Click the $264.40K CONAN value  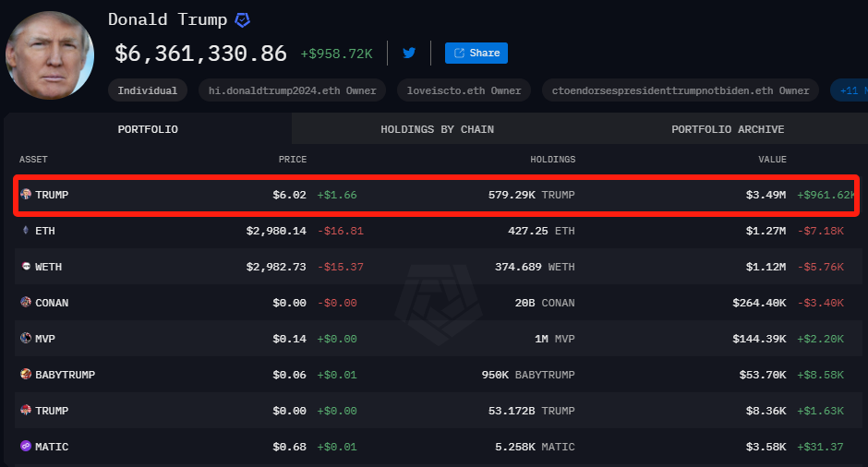759,303
